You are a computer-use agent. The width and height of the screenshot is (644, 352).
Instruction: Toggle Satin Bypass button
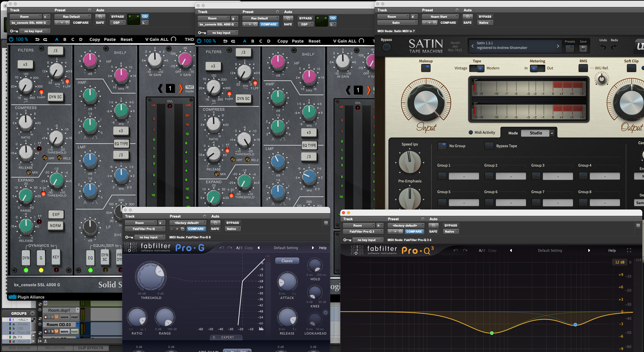tap(386, 47)
